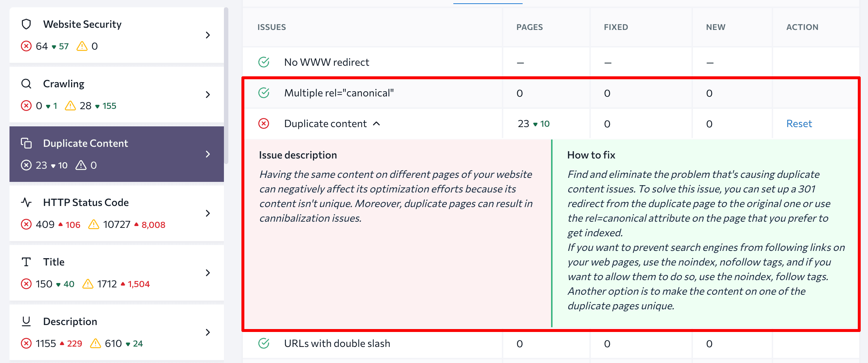868x363 pixels.
Task: Expand the Title section details
Action: click(x=208, y=273)
